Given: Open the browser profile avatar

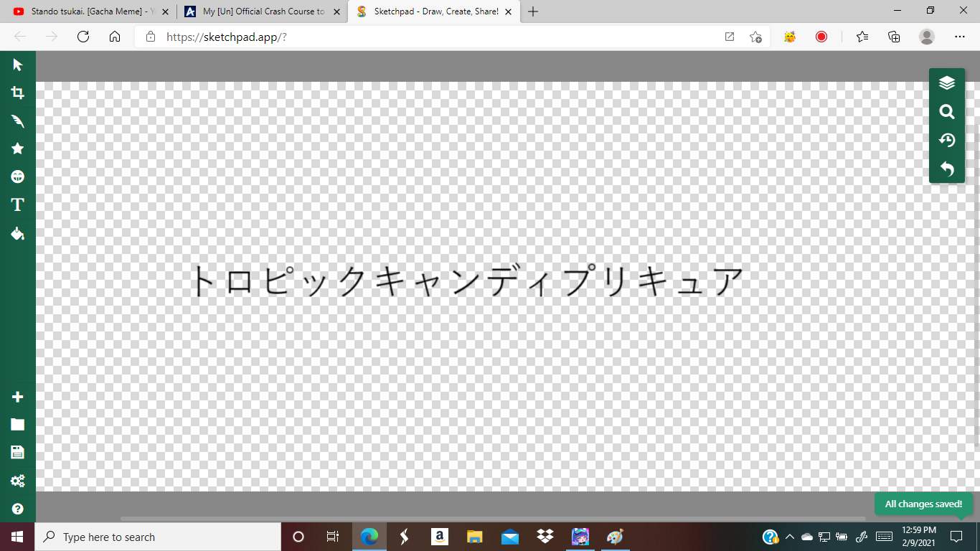Looking at the screenshot, I should [x=927, y=37].
